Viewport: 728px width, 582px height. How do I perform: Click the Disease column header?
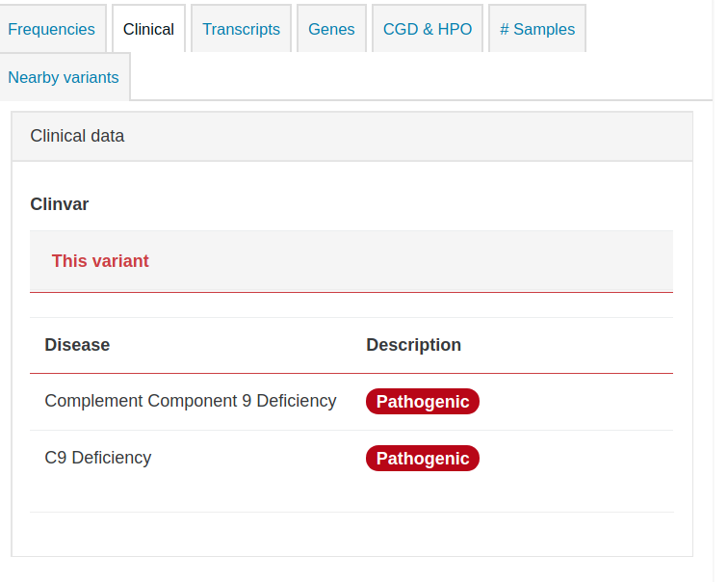coord(77,345)
